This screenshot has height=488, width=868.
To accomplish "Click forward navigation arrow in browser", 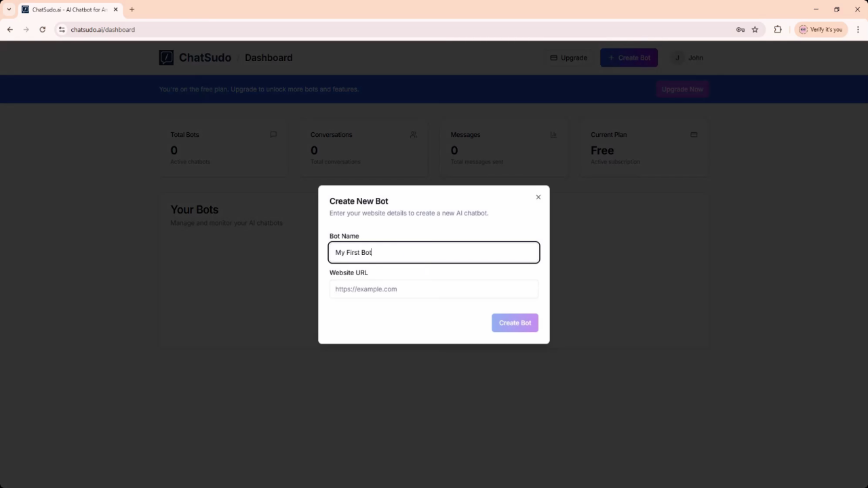I will 26,29.
